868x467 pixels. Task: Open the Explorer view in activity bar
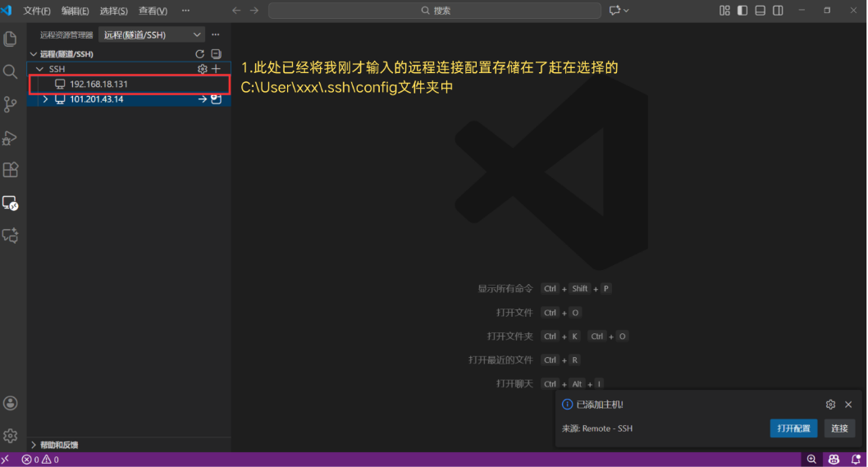(10, 39)
